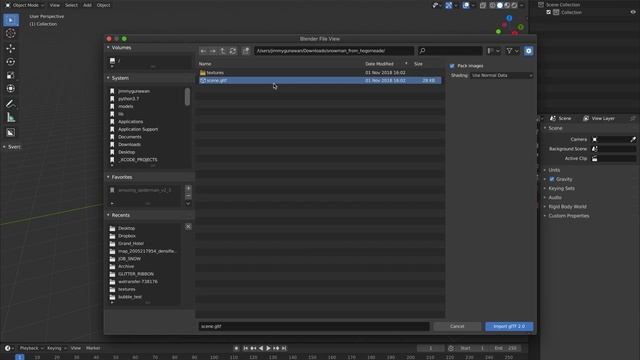Screen dimensions: 640x360
Task: Expand the Audio panel
Action: point(555,198)
